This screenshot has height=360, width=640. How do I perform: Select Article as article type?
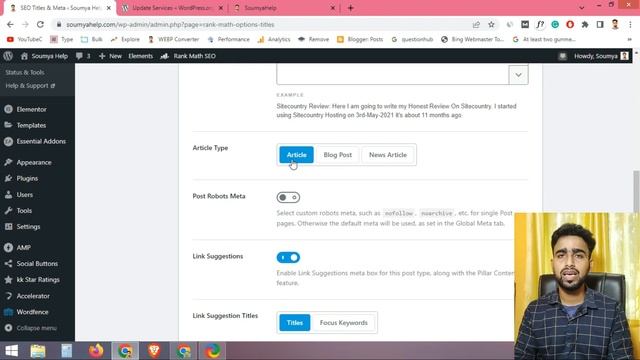click(296, 155)
